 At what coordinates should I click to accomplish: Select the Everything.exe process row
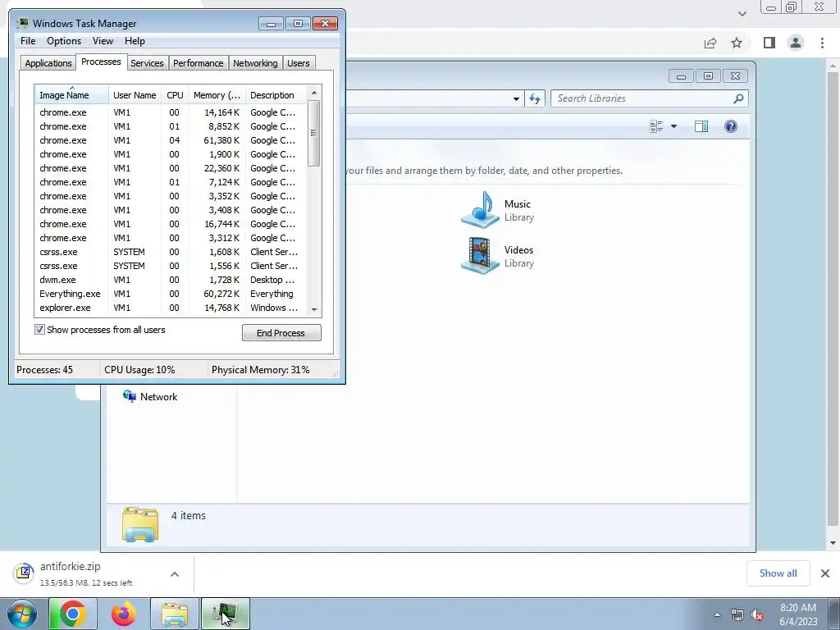pos(171,294)
